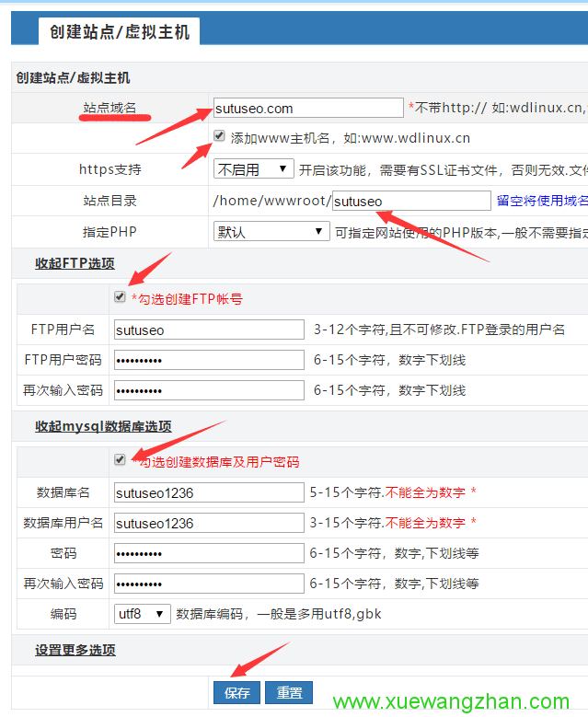Click the 数据库用户名 input field
588x717 pixels.
pyautogui.click(x=209, y=523)
